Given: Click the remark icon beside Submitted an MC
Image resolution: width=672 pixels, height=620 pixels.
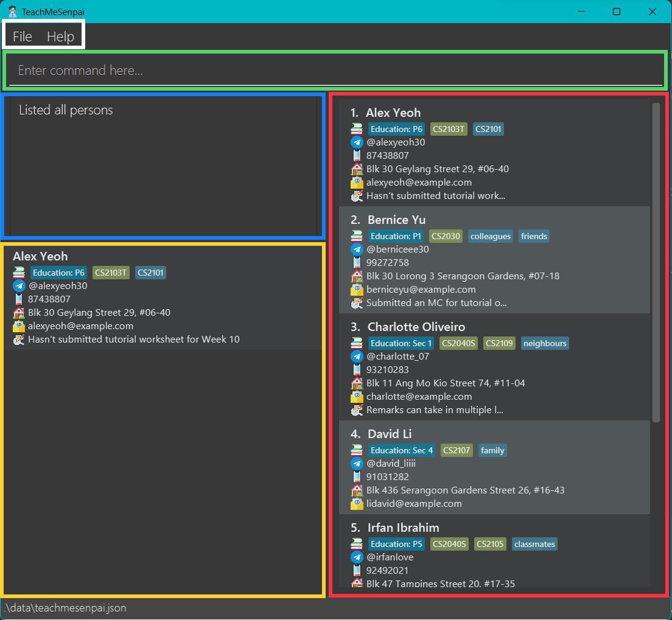Looking at the screenshot, I should pyautogui.click(x=357, y=302).
